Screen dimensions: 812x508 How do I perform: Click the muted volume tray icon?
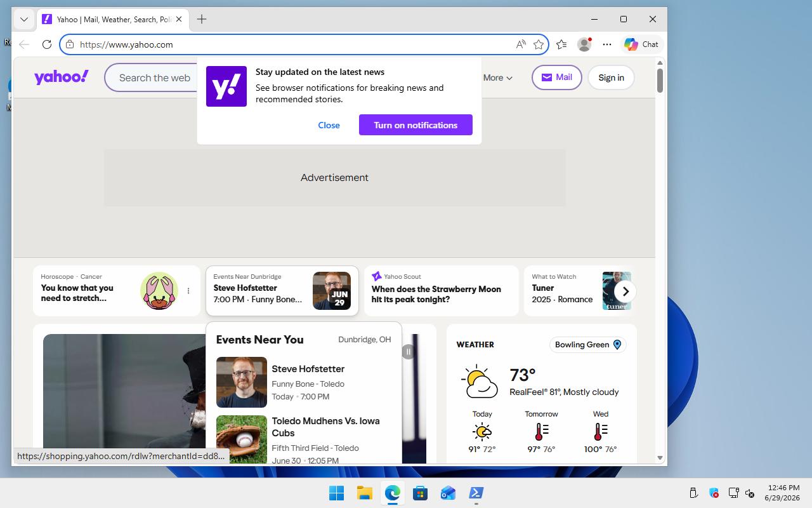point(749,493)
